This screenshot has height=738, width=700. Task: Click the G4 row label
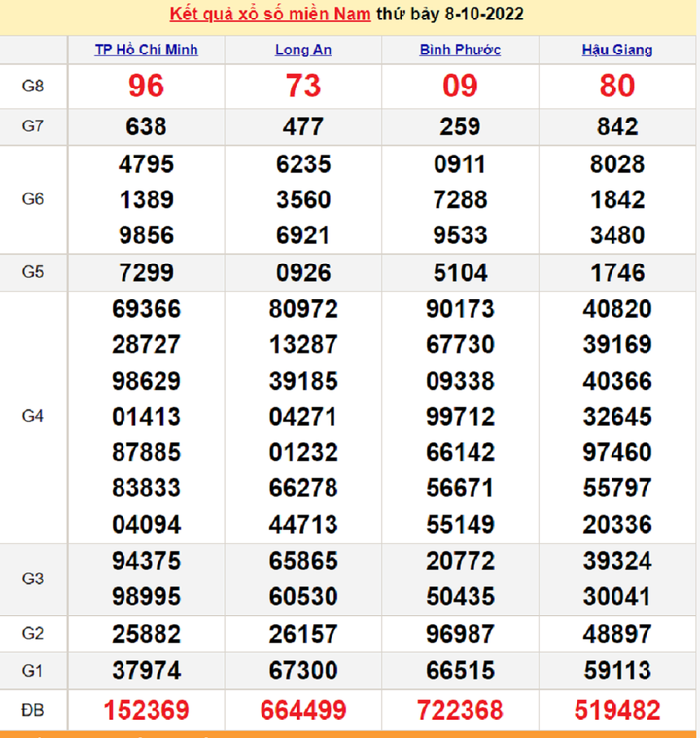tap(33, 416)
